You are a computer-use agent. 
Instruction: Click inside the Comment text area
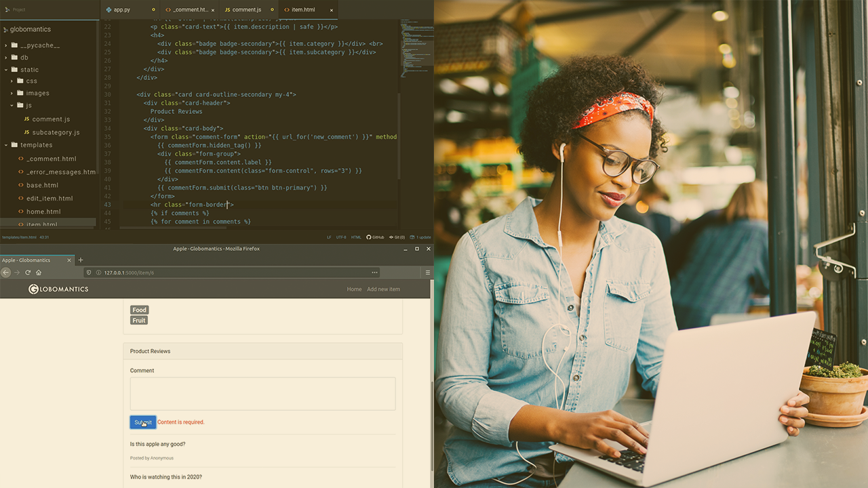[x=262, y=393]
